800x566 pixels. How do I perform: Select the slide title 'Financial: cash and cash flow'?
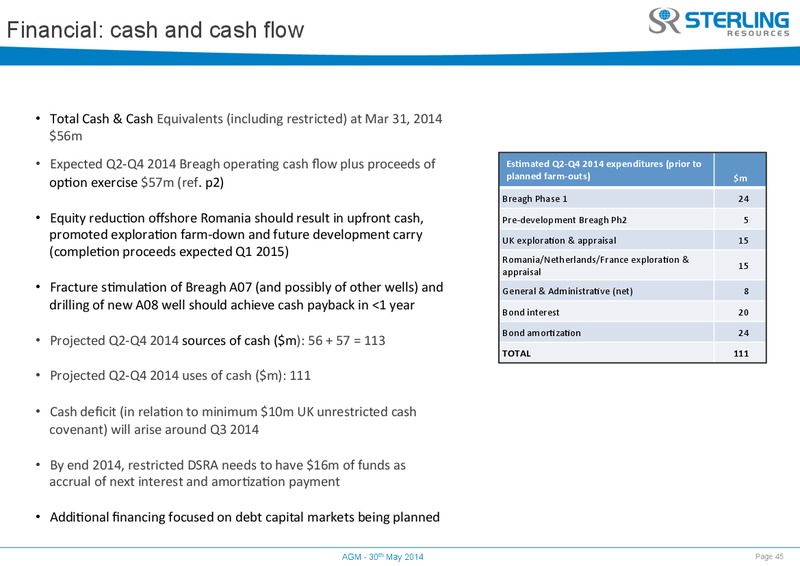[x=155, y=30]
